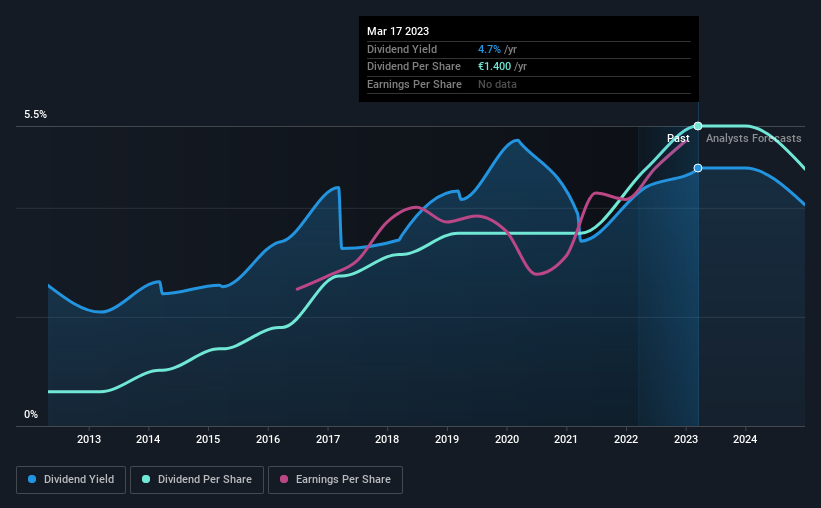Click the 2020 x-axis label
The height and width of the screenshot is (508, 821).
(507, 439)
